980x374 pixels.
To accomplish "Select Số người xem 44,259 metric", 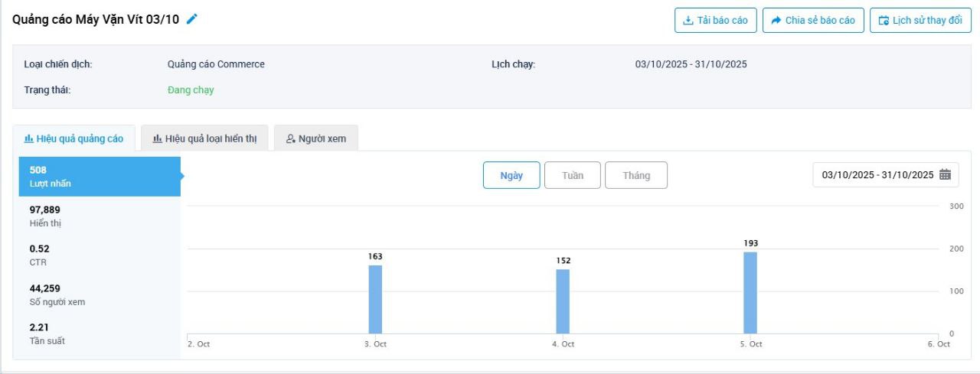I will click(100, 294).
